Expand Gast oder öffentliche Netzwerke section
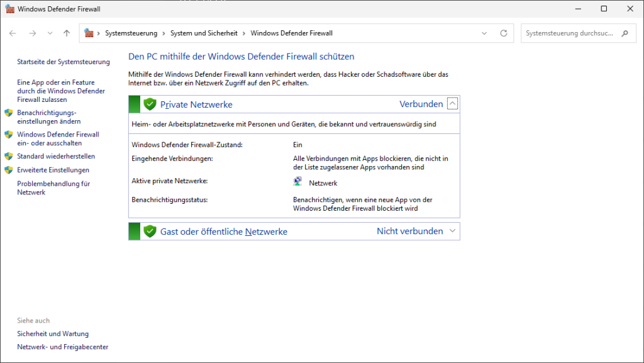Viewport: 644px width, 363px height. (x=452, y=231)
